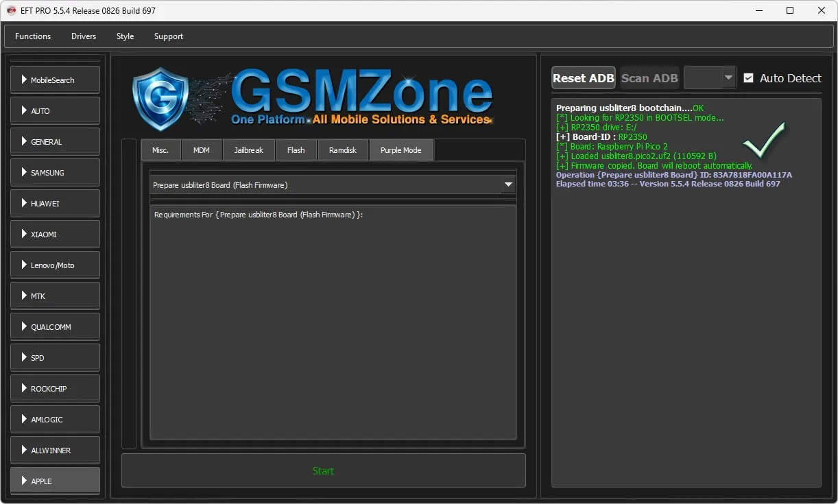Click the Requirements text area
The width and height of the screenshot is (838, 504).
pos(333,322)
